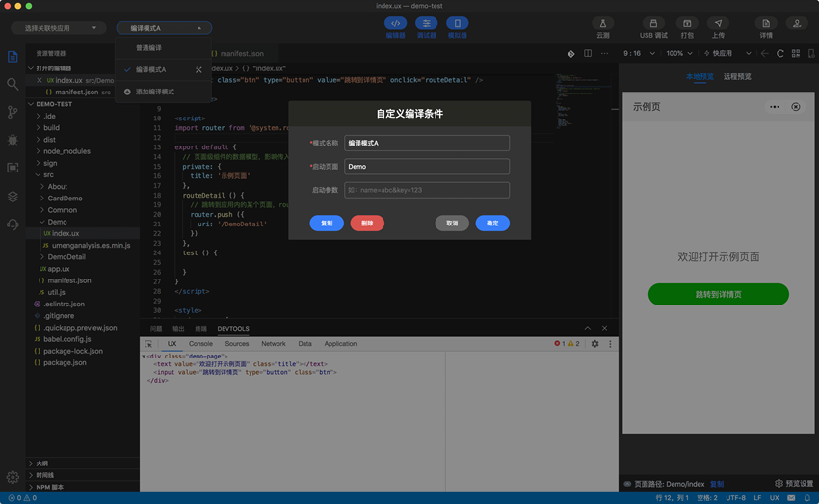Click the 复制 link beside page path
This screenshot has width=819, height=504.
click(x=717, y=484)
